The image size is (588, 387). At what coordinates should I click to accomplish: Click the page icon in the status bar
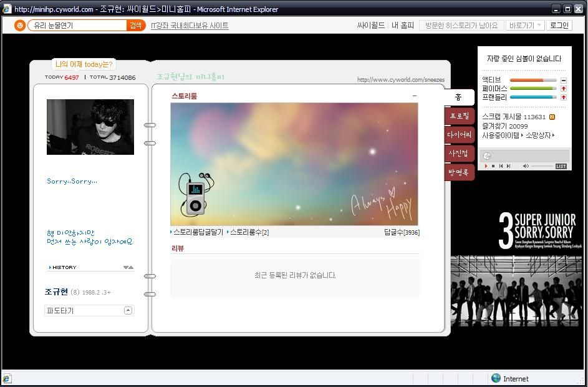click(7, 378)
